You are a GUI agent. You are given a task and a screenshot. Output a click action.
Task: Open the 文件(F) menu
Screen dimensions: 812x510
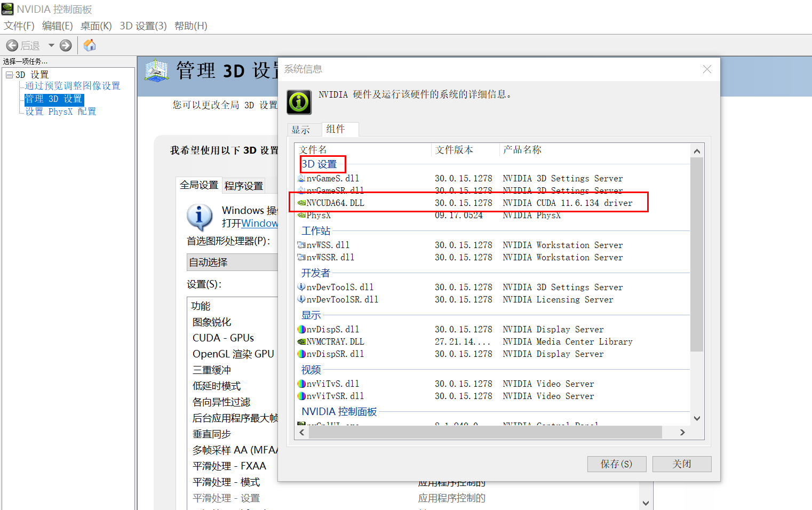click(19, 26)
